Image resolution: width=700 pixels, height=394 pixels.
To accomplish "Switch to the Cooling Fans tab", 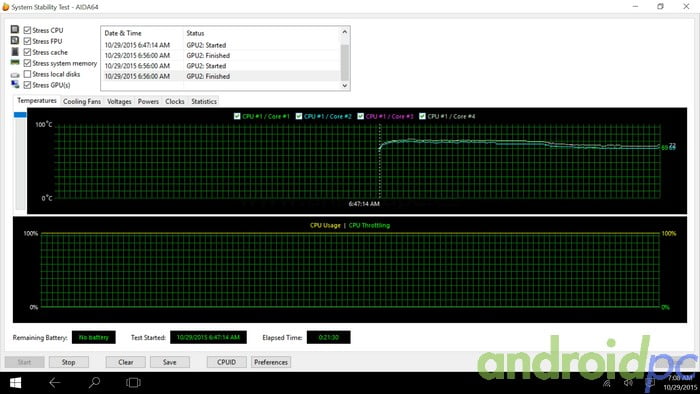I will pyautogui.click(x=82, y=101).
